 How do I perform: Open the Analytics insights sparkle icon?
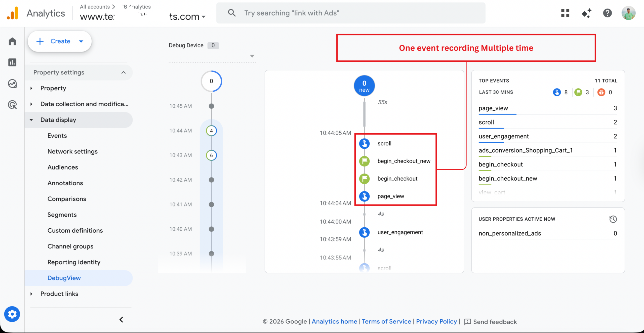point(586,13)
